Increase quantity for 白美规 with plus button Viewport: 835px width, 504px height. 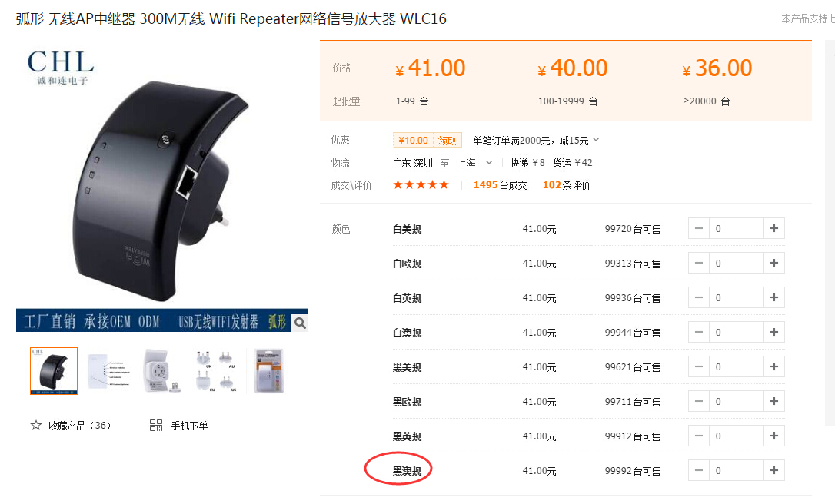point(774,228)
